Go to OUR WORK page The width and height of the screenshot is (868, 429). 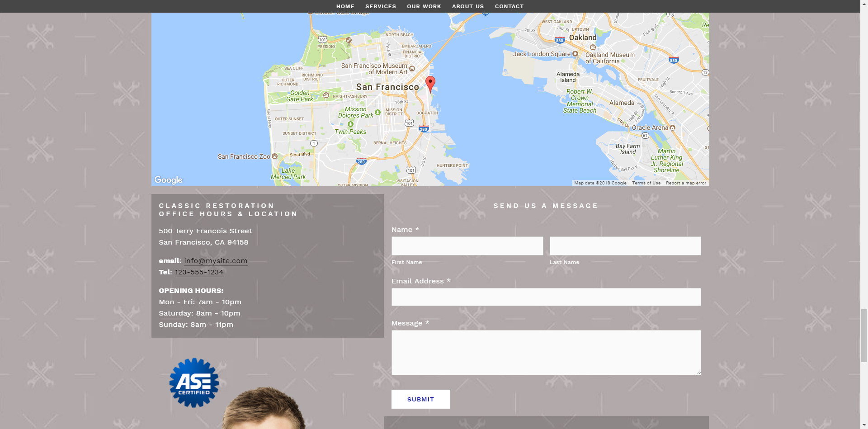click(x=424, y=6)
